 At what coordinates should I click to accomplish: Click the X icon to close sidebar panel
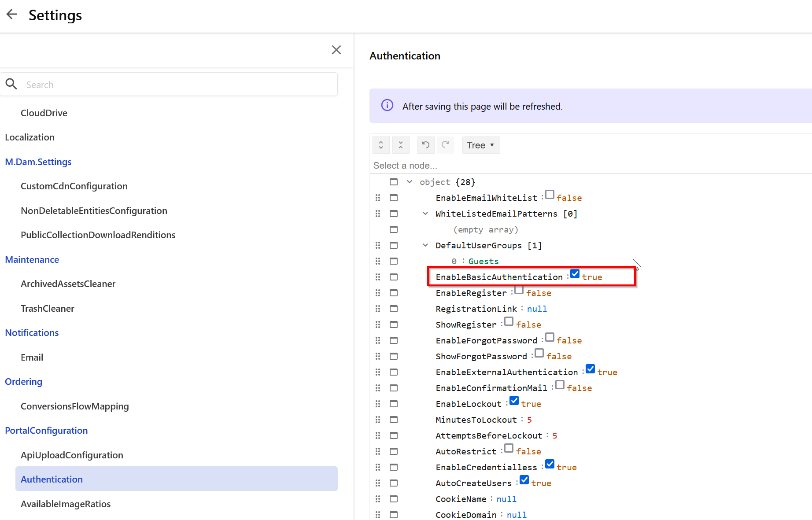tap(336, 50)
